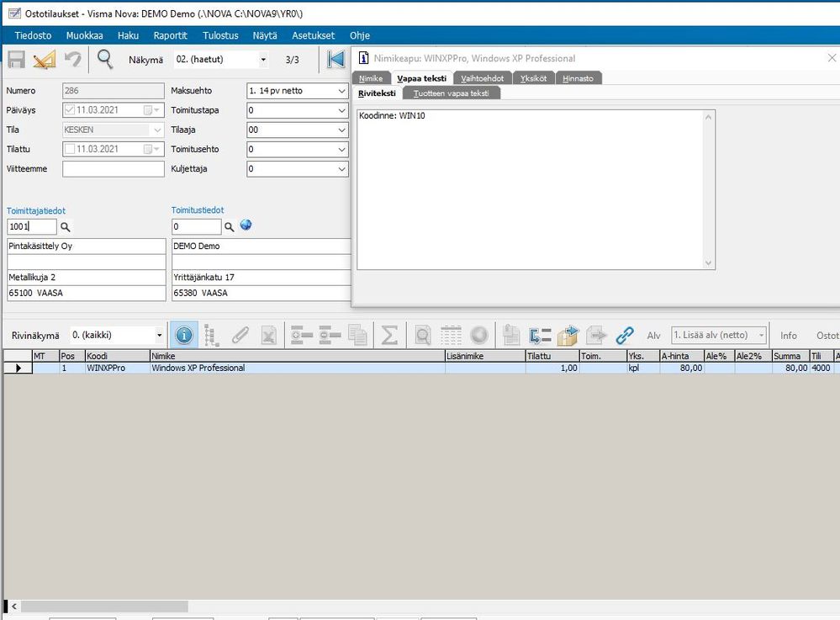
Task: Click the Info button in row toolbar
Action: pos(789,336)
